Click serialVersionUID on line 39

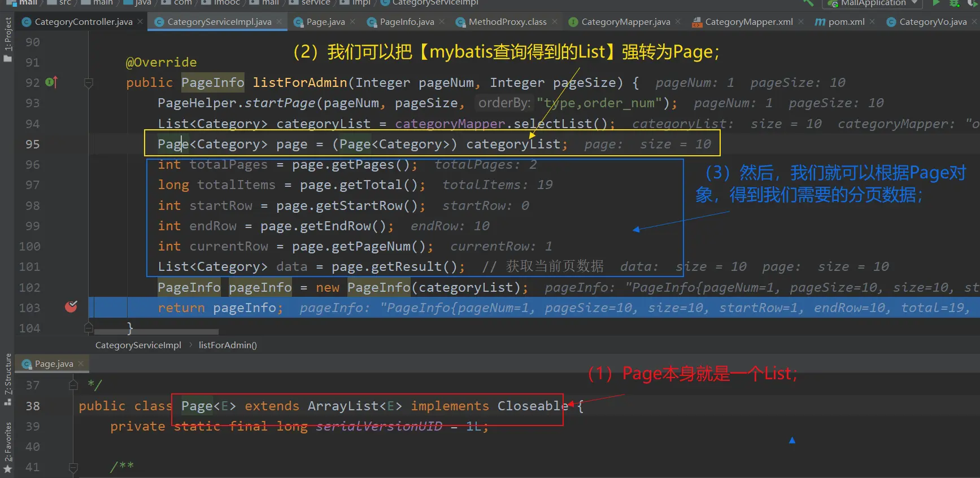379,426
